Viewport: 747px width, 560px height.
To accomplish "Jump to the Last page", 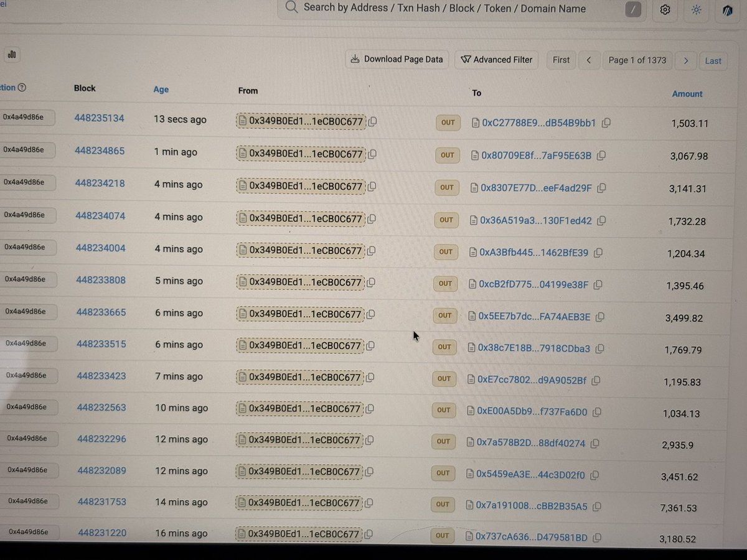I will [713, 61].
